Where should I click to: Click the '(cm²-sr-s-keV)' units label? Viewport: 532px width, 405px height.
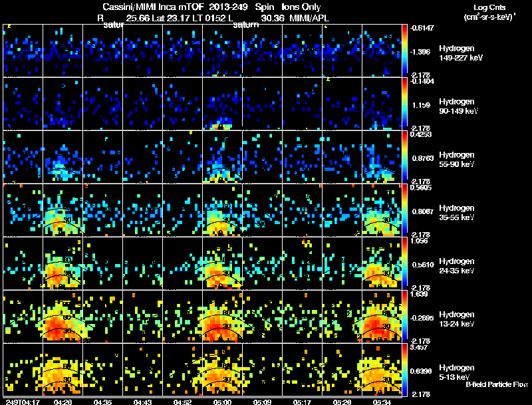pos(489,17)
